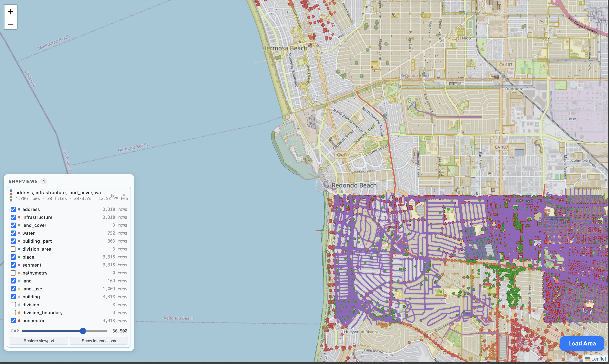Uncheck the address layer checkbox
This screenshot has width=609, height=364.
13,209
